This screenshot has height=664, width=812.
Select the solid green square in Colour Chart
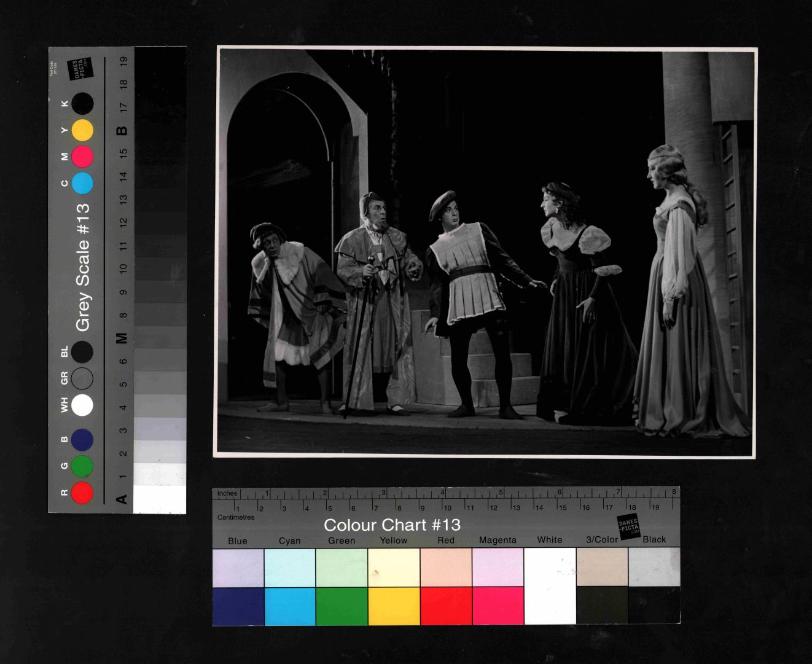pyautogui.click(x=342, y=606)
